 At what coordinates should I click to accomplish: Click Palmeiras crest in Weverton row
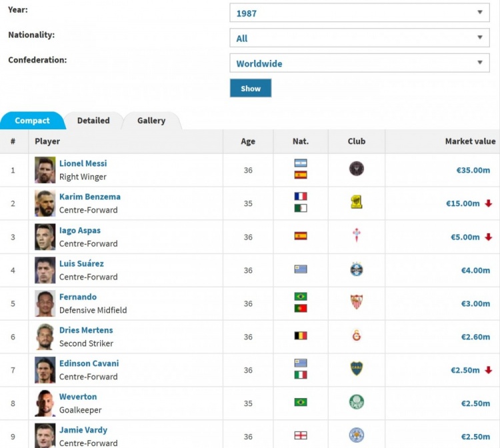[356, 403]
